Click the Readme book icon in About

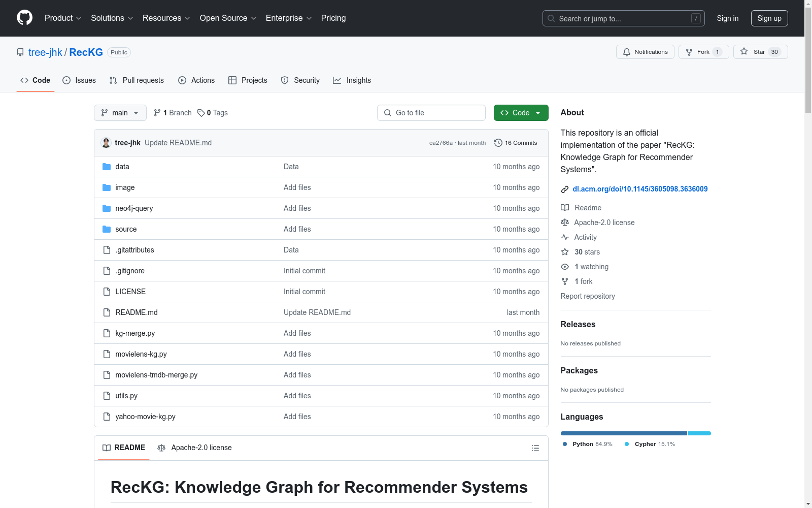click(565, 208)
